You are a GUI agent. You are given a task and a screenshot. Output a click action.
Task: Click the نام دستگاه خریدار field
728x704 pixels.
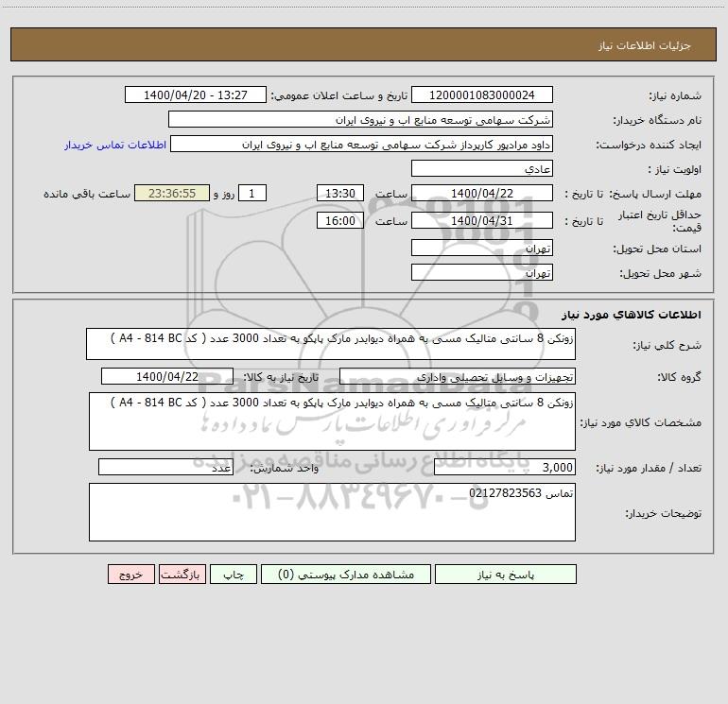(360, 119)
